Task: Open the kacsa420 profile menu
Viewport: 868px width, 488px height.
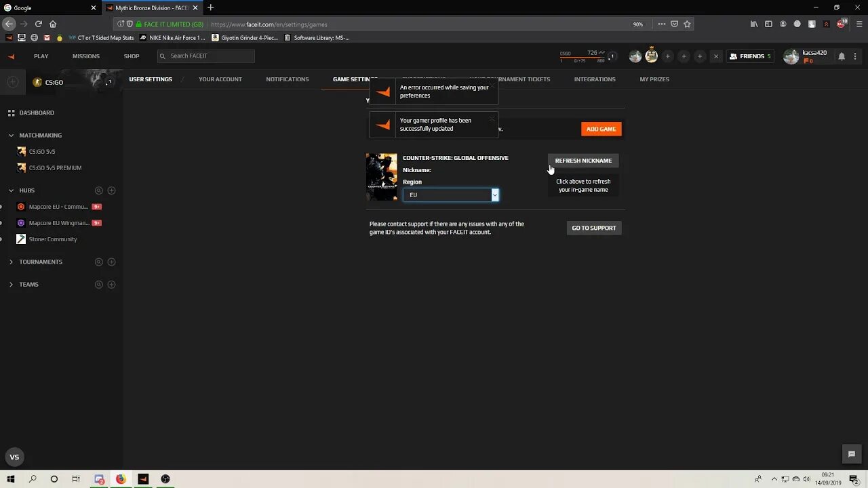Action: tap(806, 56)
